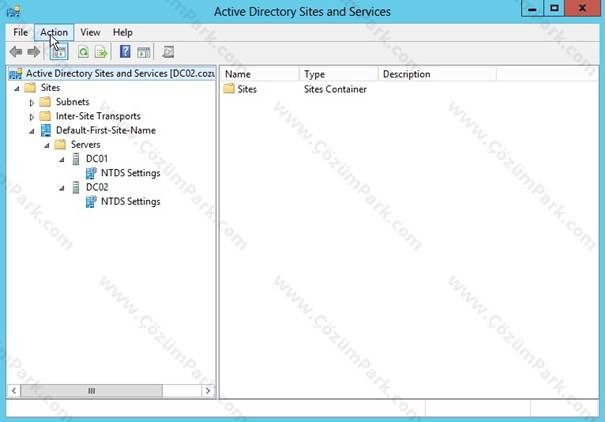Click the application icon in title bar
Image resolution: width=605 pixels, height=422 pixels.
pos(14,11)
